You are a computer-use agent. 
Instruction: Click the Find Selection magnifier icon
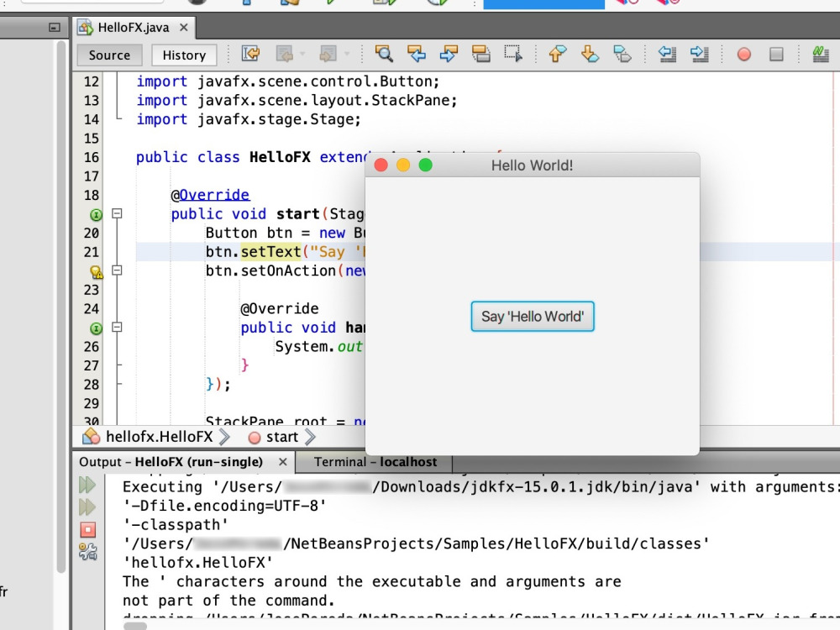pos(384,54)
